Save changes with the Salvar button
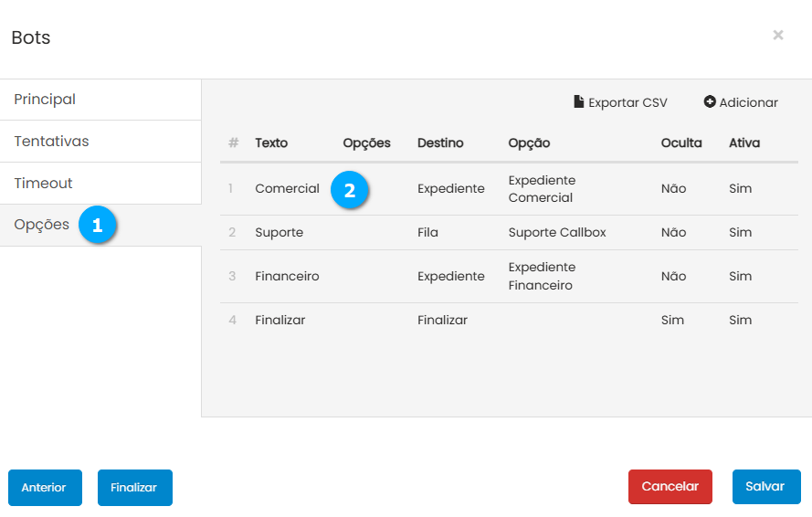The height and width of the screenshot is (517, 812). (765, 487)
